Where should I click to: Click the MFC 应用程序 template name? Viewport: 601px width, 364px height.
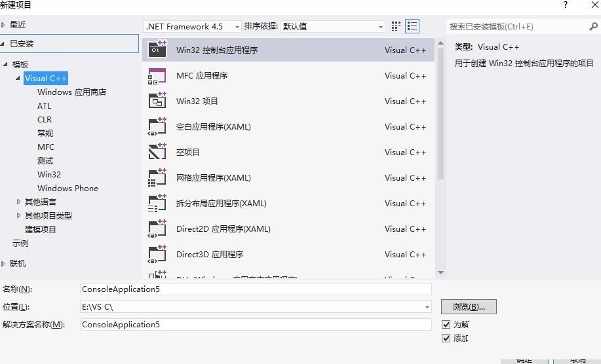202,76
